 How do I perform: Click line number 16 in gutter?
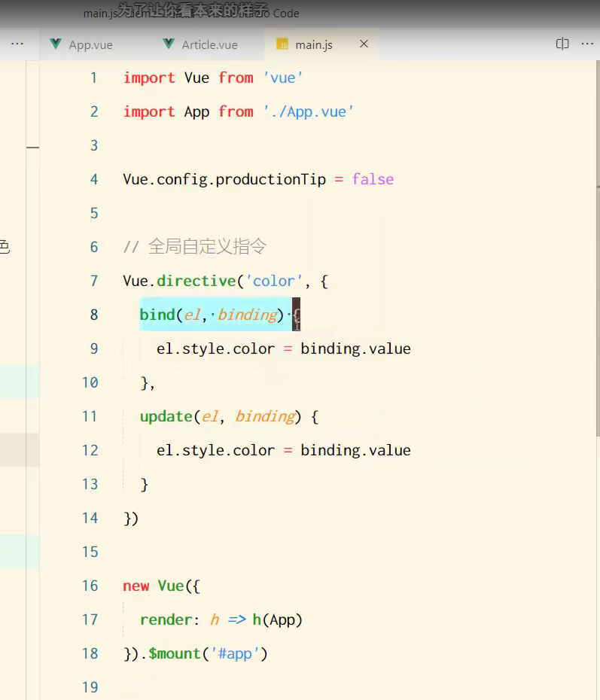[90, 586]
